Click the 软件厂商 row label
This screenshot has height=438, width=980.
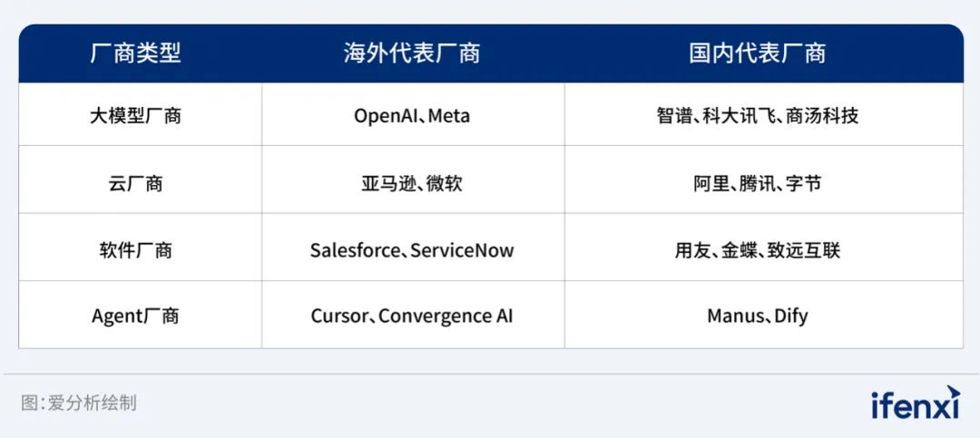(135, 250)
